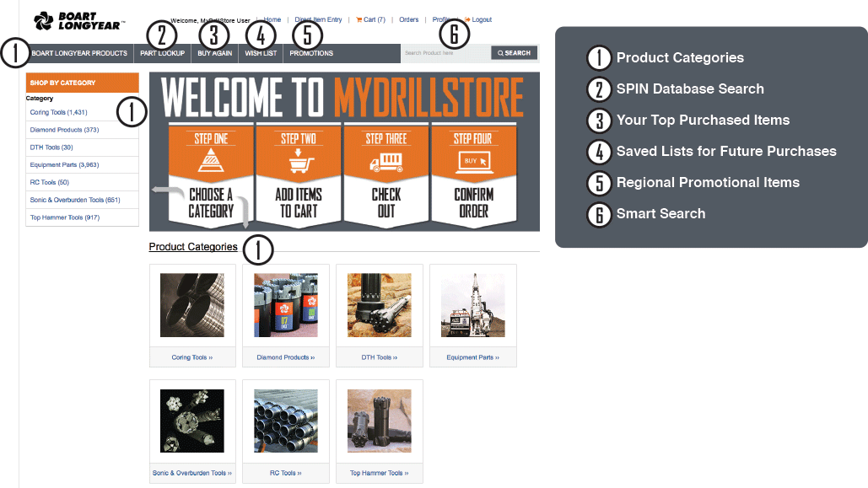868x488 pixels.
Task: Open the DTH Tools thumbnail image
Action: [380, 305]
